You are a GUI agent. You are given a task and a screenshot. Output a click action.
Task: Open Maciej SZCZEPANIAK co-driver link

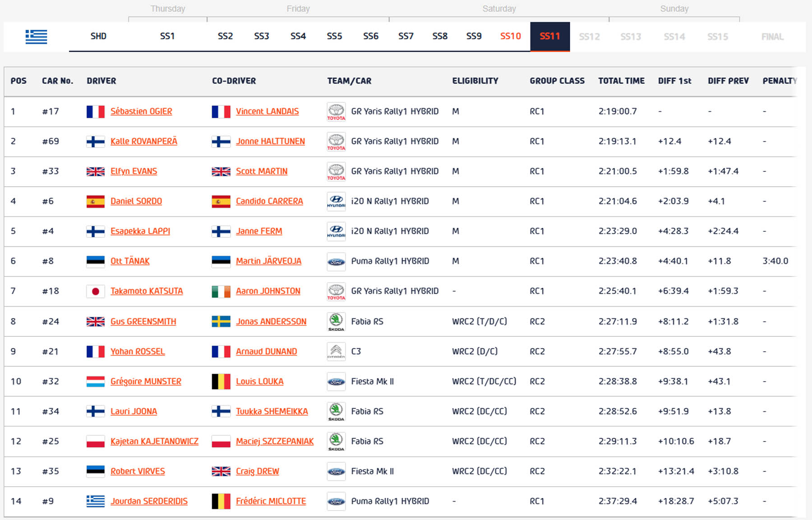(x=275, y=442)
